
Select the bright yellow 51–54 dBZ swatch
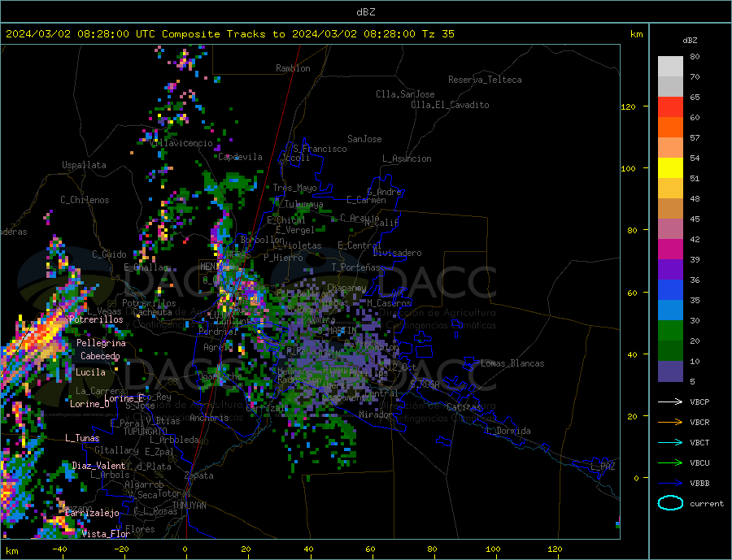(x=670, y=168)
